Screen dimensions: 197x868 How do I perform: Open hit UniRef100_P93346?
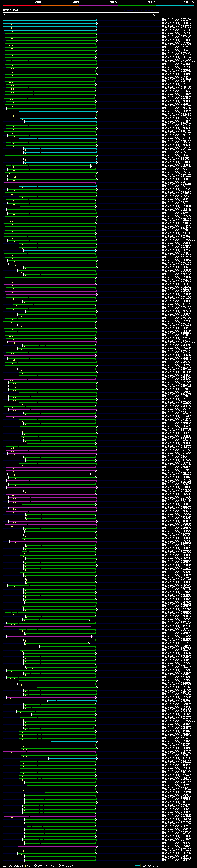coord(177,413)
